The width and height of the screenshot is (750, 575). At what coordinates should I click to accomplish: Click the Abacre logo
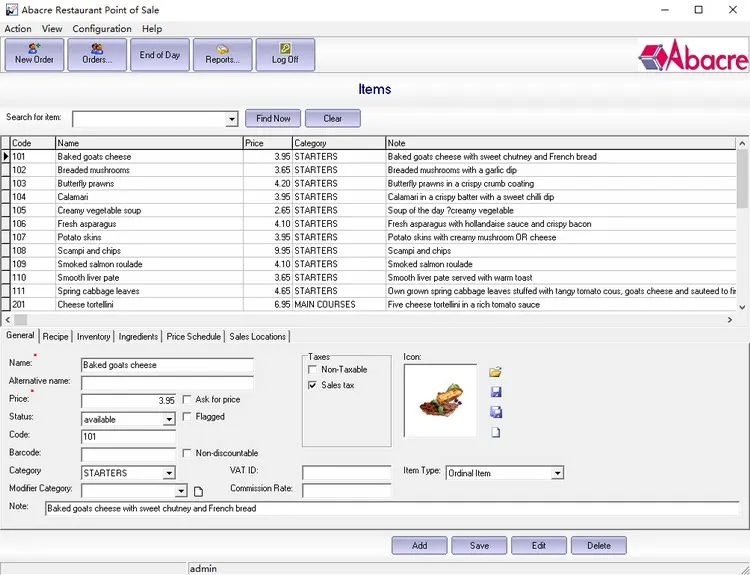point(693,55)
